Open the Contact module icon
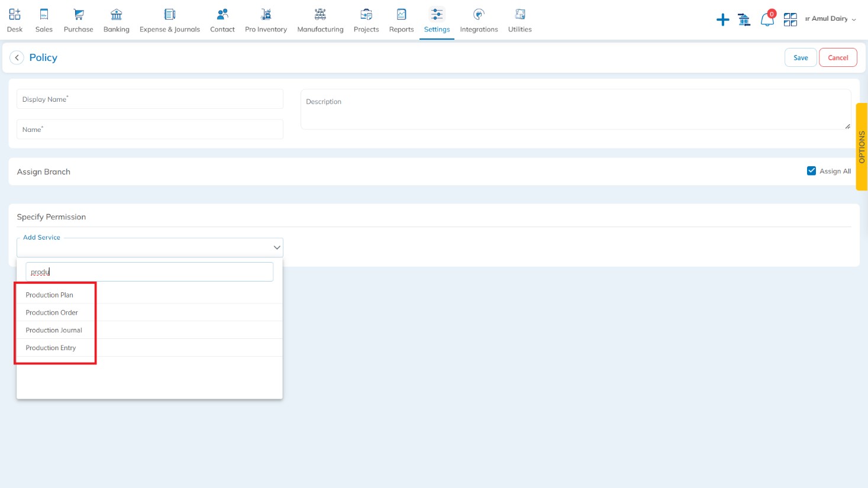 click(x=222, y=14)
